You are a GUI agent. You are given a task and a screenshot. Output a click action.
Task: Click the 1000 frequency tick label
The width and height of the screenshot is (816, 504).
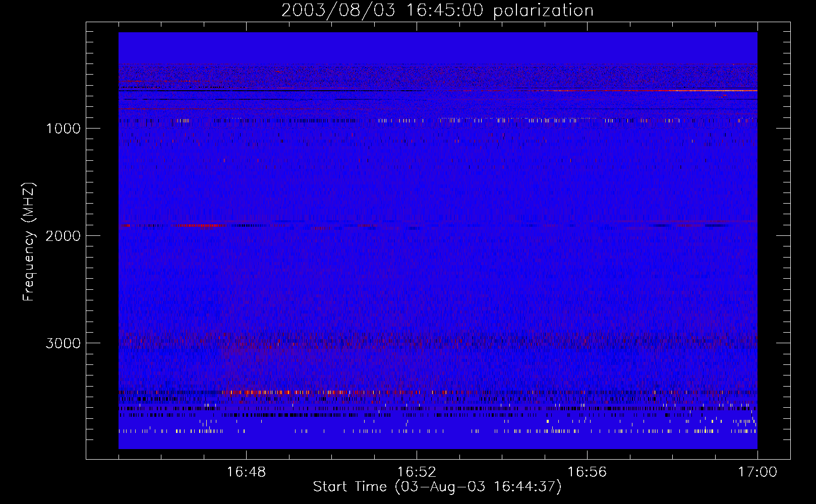[64, 129]
